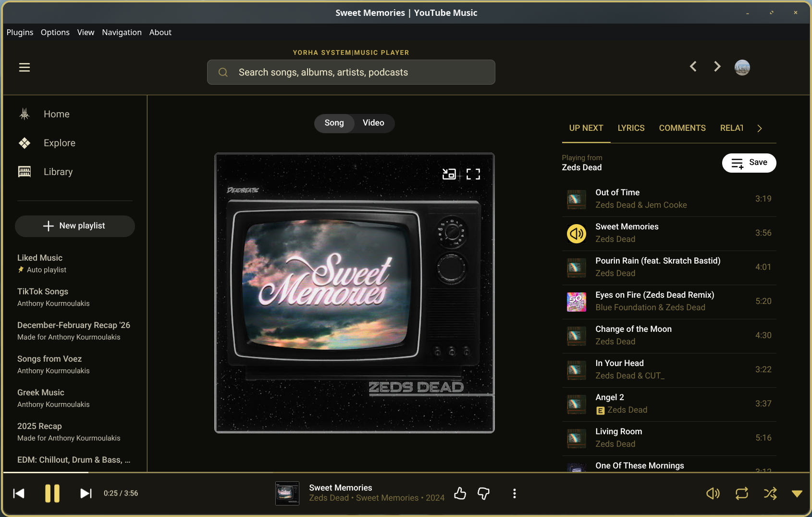The height and width of the screenshot is (517, 812).
Task: Save the queue to a playlist
Action: click(x=749, y=163)
